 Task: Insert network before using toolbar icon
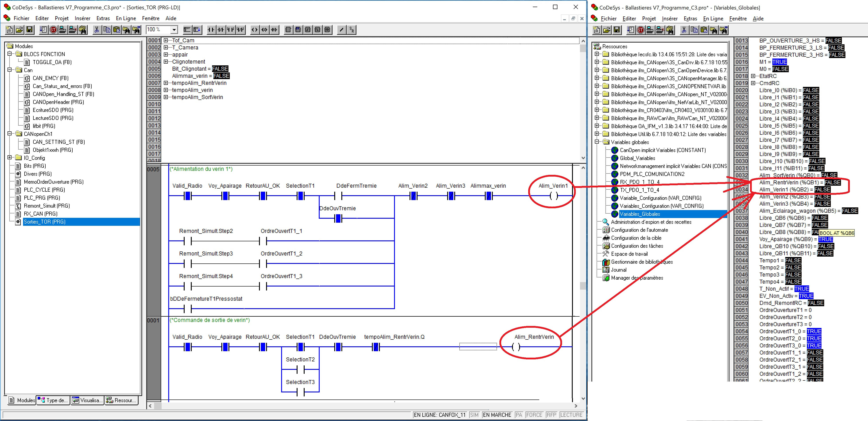pyautogui.click(x=187, y=30)
